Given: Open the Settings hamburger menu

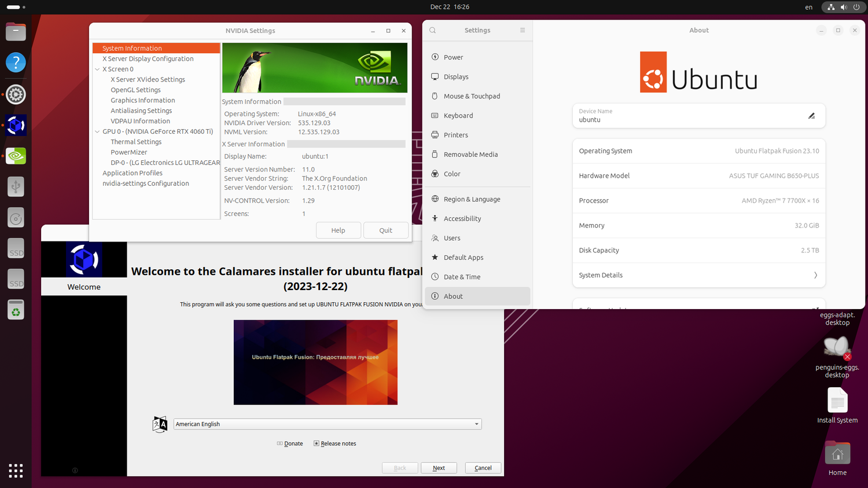Looking at the screenshot, I should tap(523, 30).
